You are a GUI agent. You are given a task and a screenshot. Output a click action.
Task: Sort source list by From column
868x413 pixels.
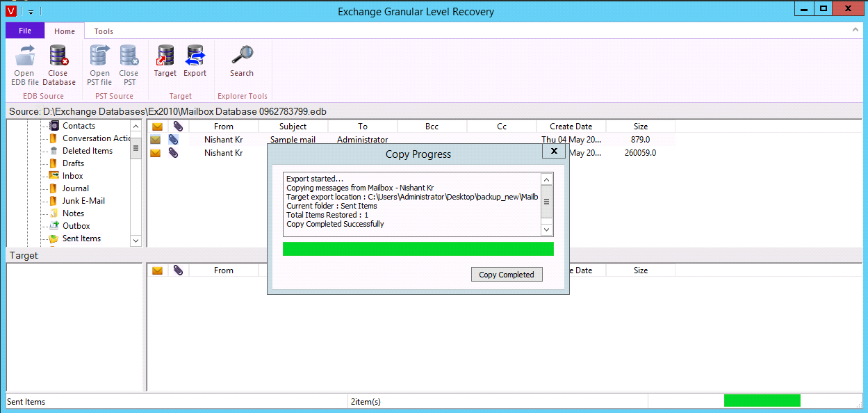(x=224, y=127)
